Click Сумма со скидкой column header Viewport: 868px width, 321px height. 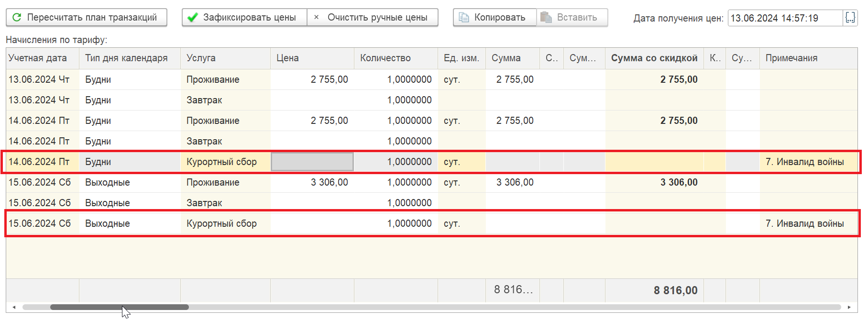point(654,58)
